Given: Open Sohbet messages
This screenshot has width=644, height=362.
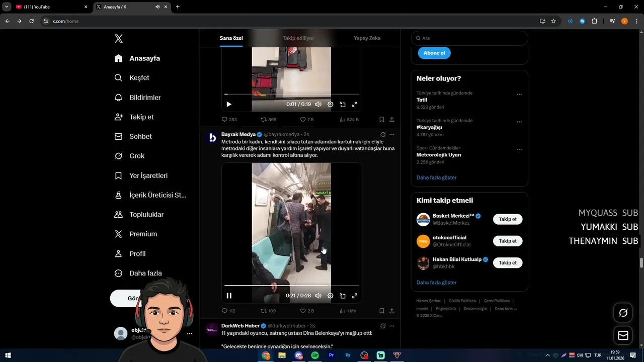Looking at the screenshot, I should [133, 137].
